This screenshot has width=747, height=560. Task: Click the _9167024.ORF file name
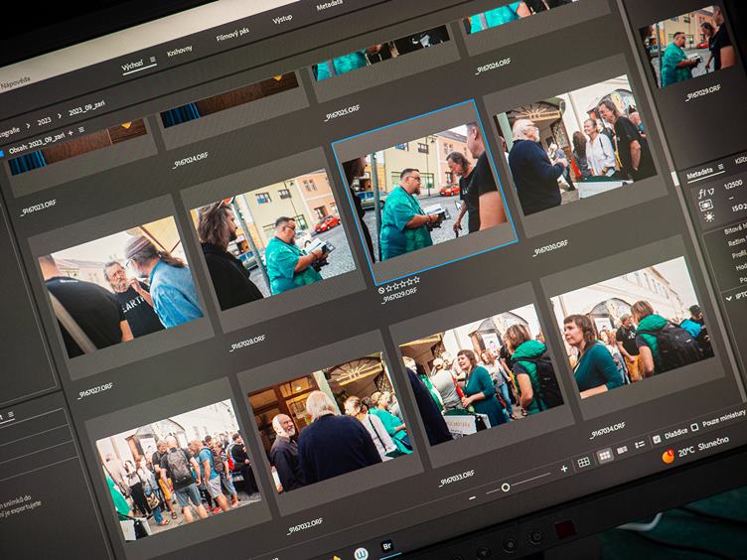pos(190,161)
